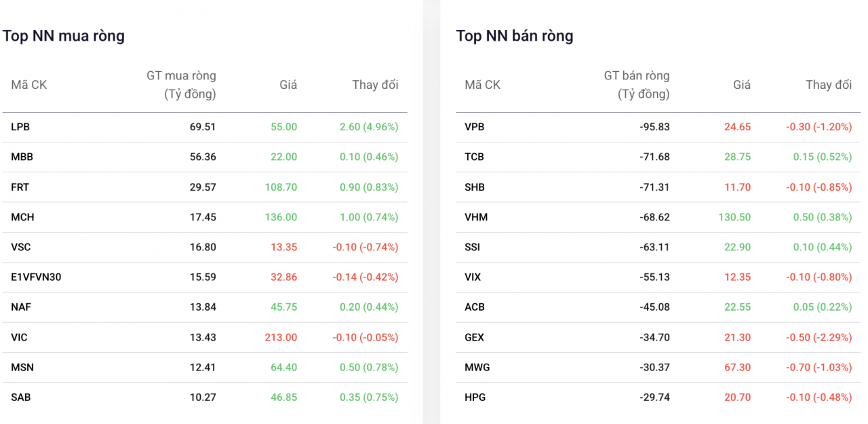The height and width of the screenshot is (424, 868).
Task: Select the Top NN mua ròng heading
Action: 64,36
